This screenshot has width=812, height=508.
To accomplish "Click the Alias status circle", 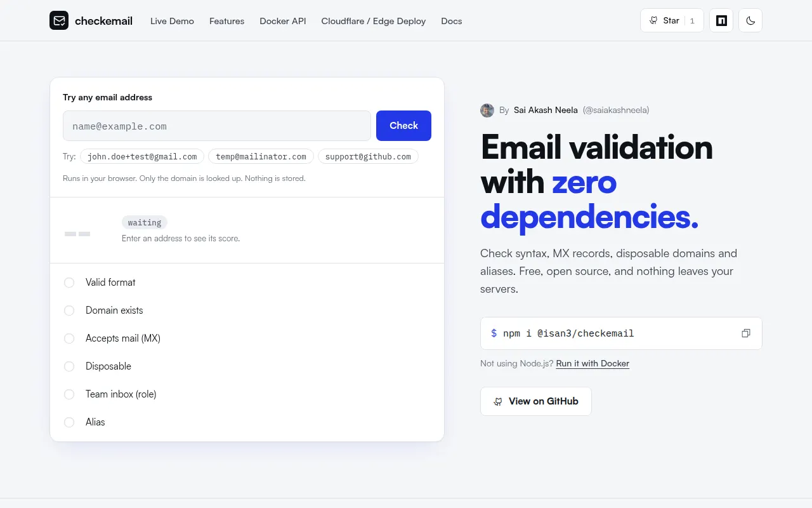I will 69,422.
